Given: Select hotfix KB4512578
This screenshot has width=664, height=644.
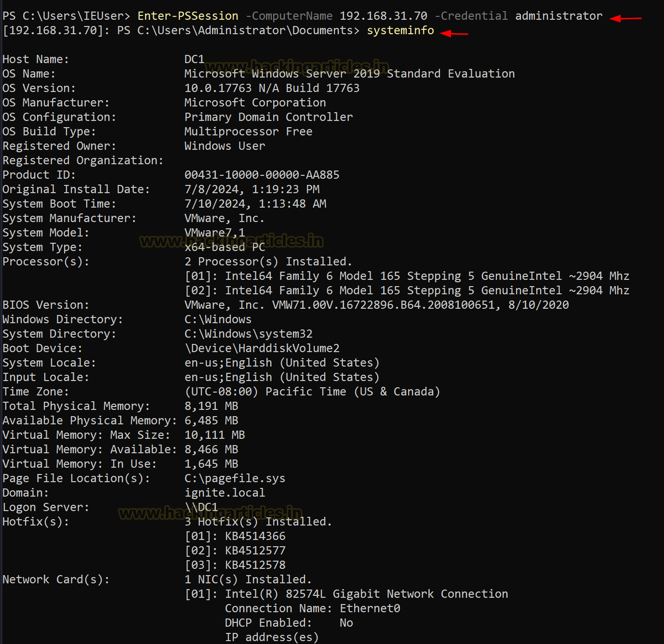Looking at the screenshot, I should coord(255,564).
